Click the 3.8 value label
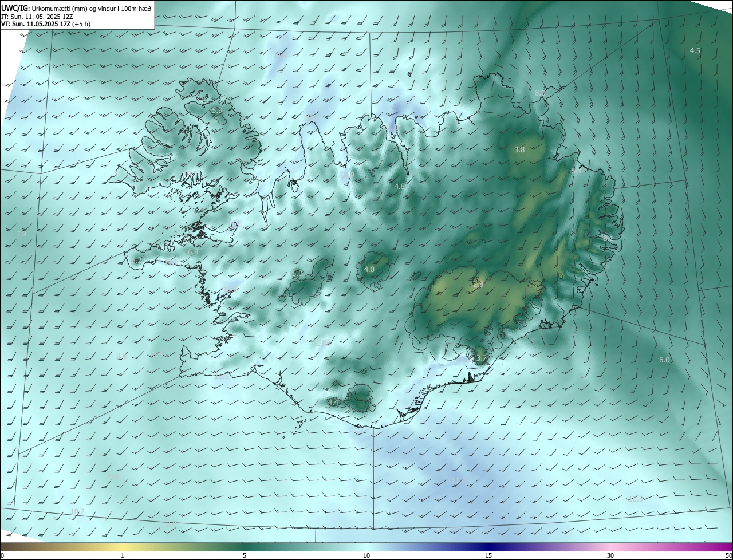This screenshot has width=733, height=560. click(519, 150)
